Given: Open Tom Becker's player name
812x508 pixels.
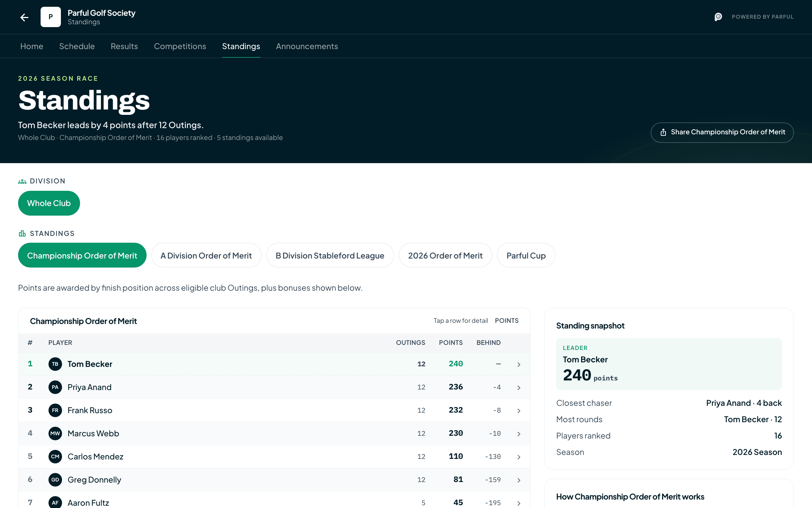Looking at the screenshot, I should pyautogui.click(x=90, y=364).
